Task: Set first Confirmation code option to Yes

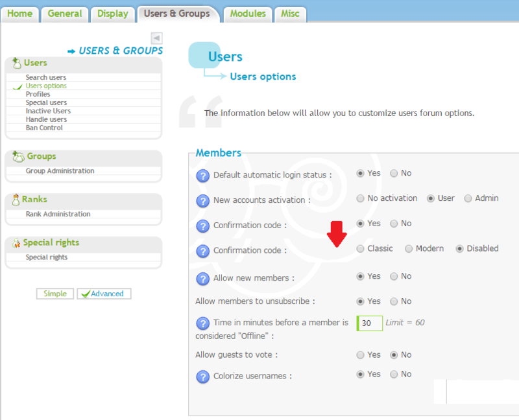Action: pos(361,224)
